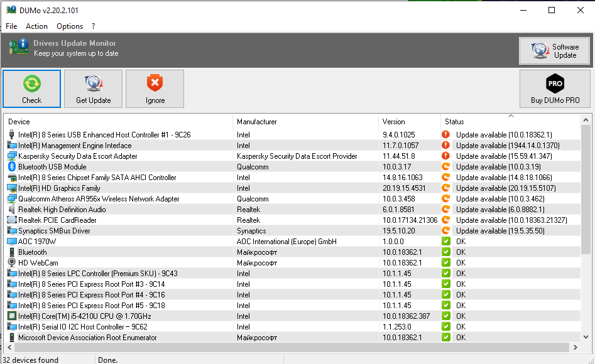Click red status icon for 1944.14.0.1370 update
The height and width of the screenshot is (364, 595).
click(445, 145)
